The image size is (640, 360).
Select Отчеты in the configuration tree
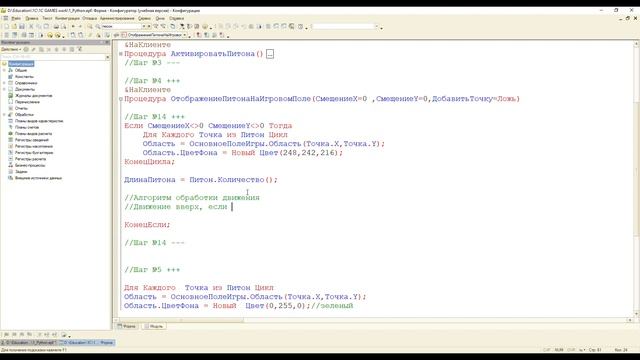(21, 109)
